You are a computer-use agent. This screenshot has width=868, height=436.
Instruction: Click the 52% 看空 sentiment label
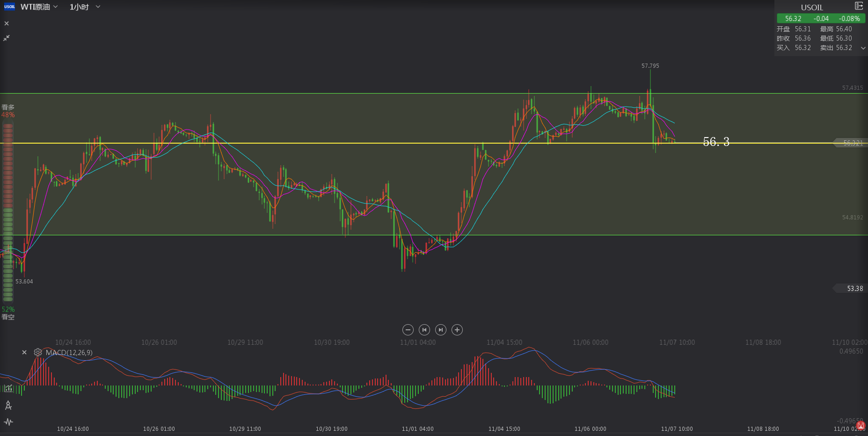pos(8,313)
